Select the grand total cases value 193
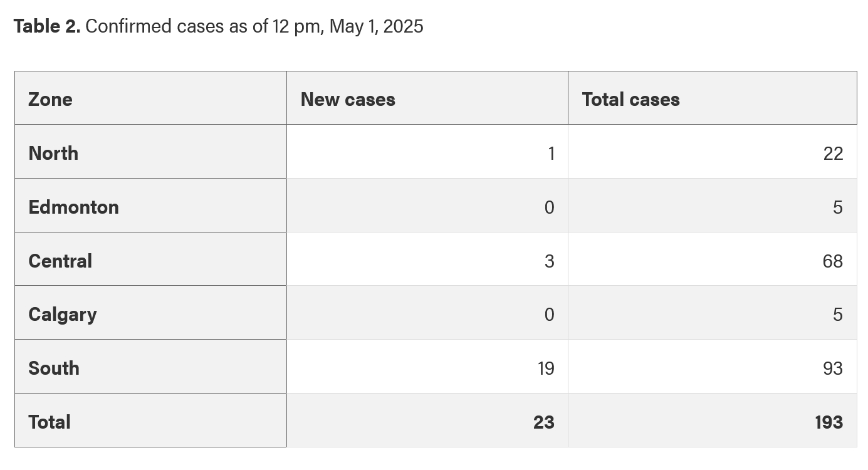868x470 pixels. [829, 422]
